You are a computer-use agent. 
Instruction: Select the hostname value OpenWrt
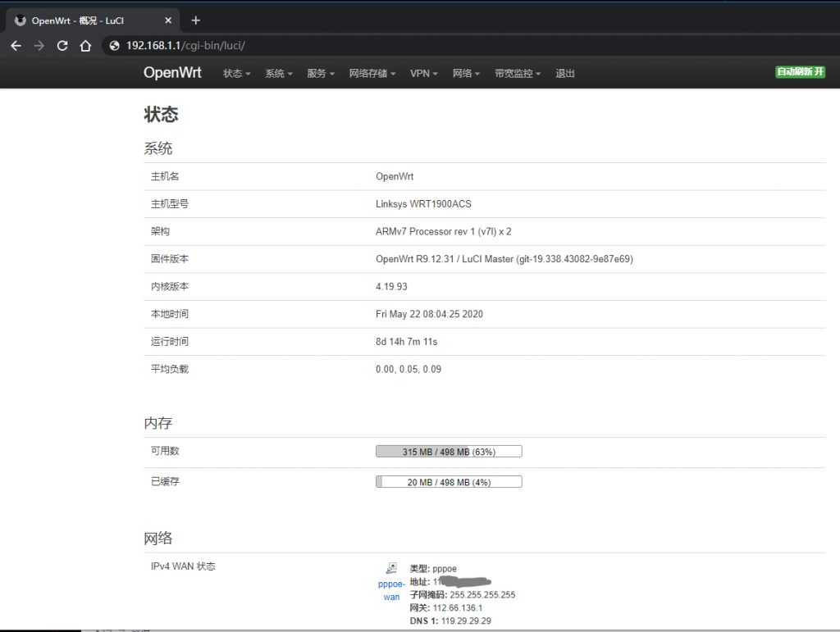coord(395,176)
